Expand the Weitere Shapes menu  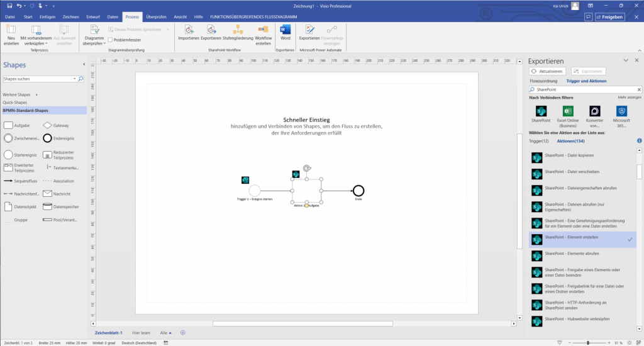click(x=19, y=94)
